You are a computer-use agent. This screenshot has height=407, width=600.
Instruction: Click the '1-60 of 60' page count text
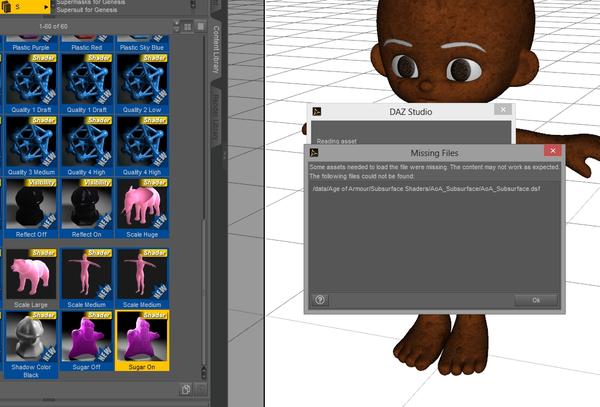(54, 26)
